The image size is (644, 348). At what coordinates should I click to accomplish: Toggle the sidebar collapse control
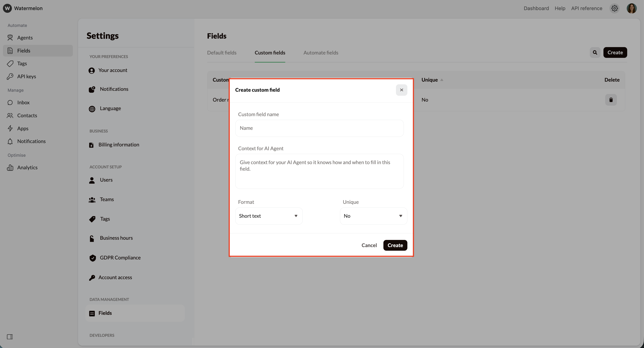(10, 337)
